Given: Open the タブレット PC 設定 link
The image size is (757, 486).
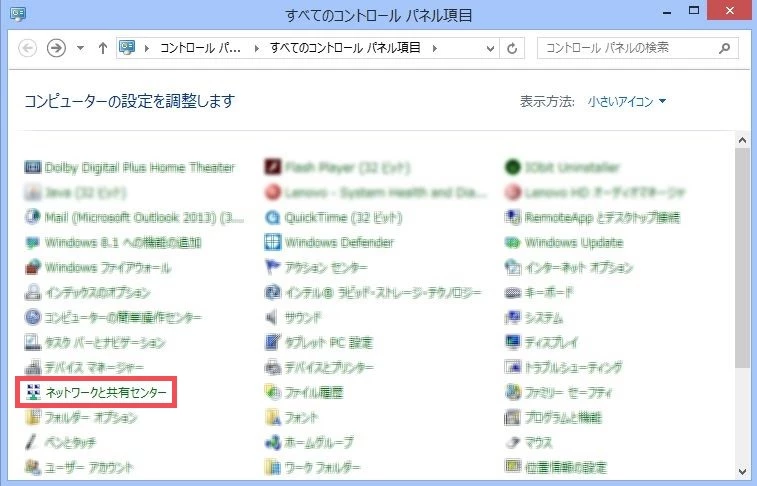Looking at the screenshot, I should pyautogui.click(x=328, y=342).
